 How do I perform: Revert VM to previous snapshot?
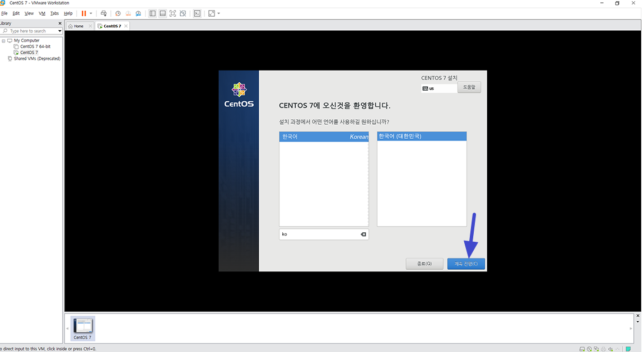(128, 13)
